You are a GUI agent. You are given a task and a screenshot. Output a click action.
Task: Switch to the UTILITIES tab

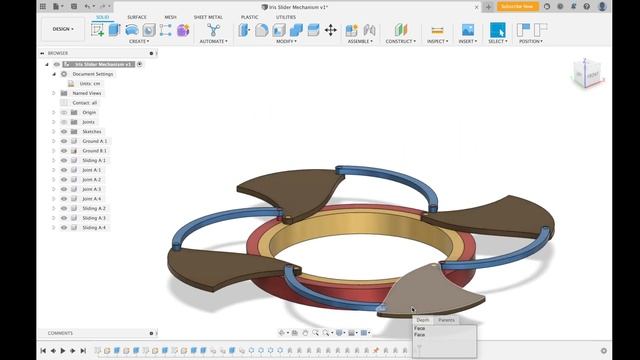(286, 17)
